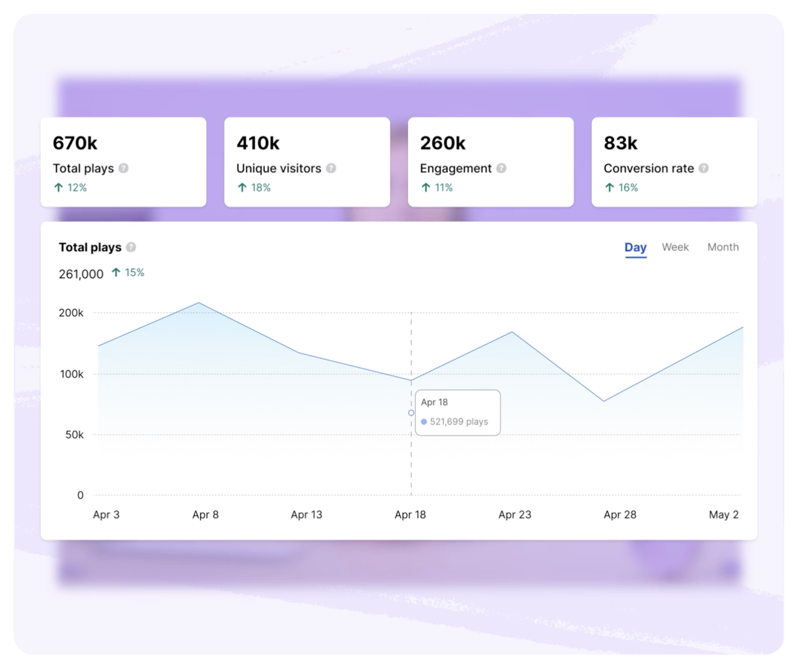Select the 83k Conversion rate card
This screenshot has height=672, width=809.
(x=674, y=162)
